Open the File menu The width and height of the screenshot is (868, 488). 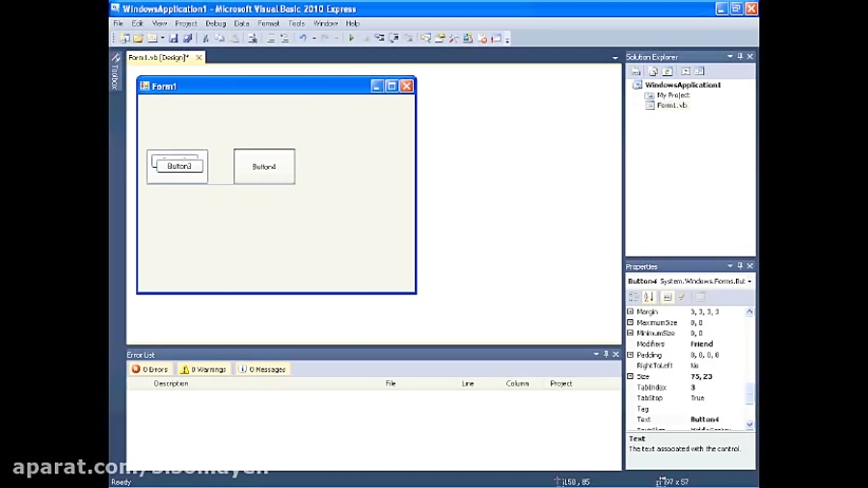coord(118,24)
